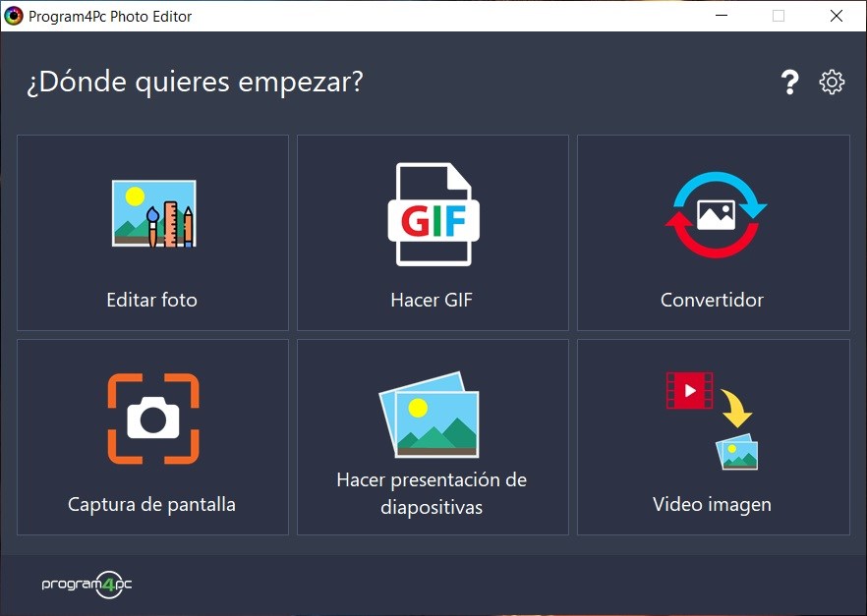Click the program4pc logo at bottom
This screenshot has width=867, height=616.
pyautogui.click(x=87, y=585)
